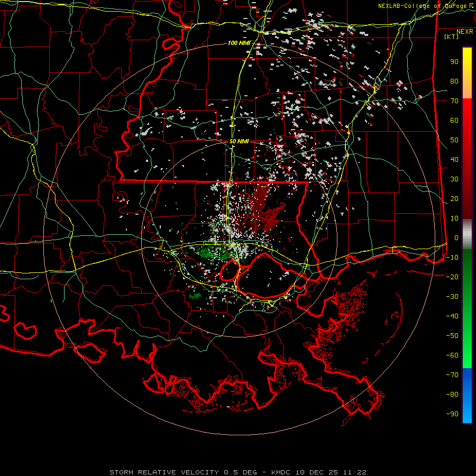Viewport: 476px width, 476px height.
Task: Click the NEXR label above the color scale
Action: point(464,32)
